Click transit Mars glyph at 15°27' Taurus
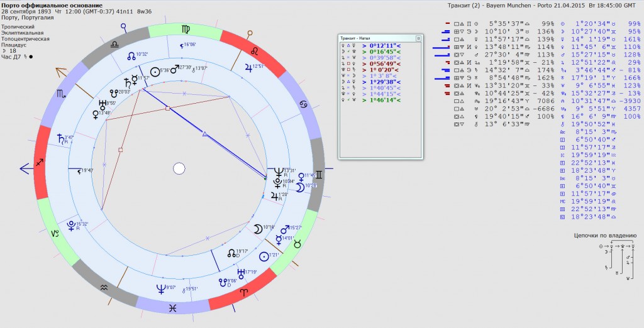 [x=285, y=229]
